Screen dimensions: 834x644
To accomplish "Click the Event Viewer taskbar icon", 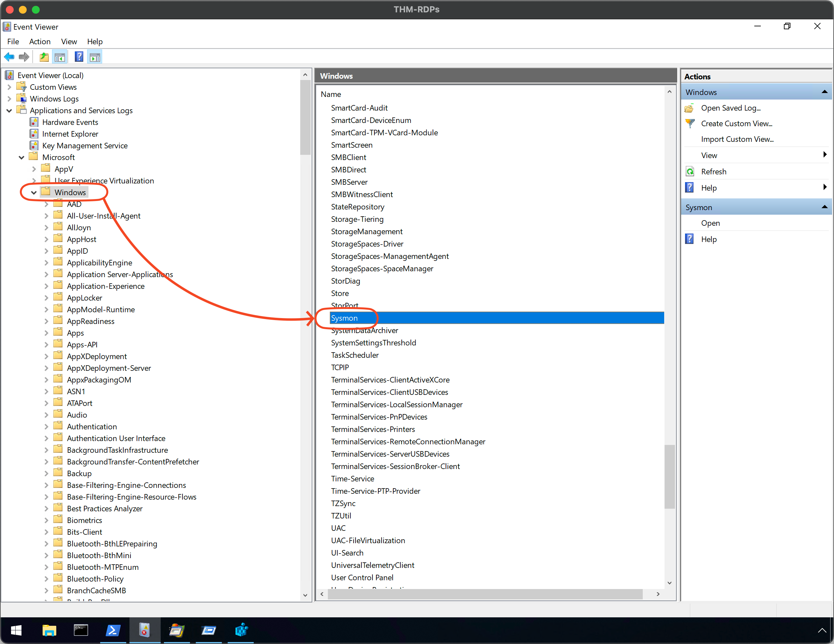I will 144,630.
